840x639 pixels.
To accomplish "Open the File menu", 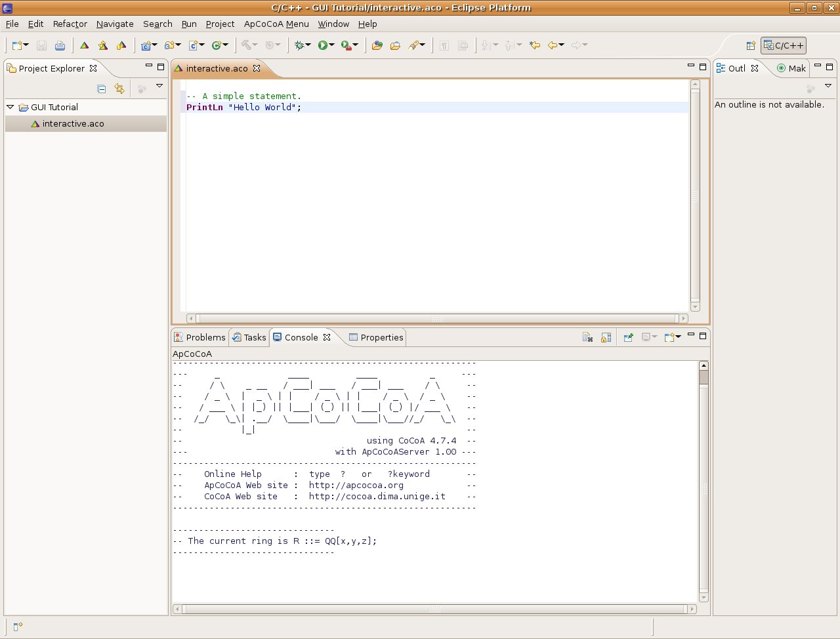I will tap(12, 24).
